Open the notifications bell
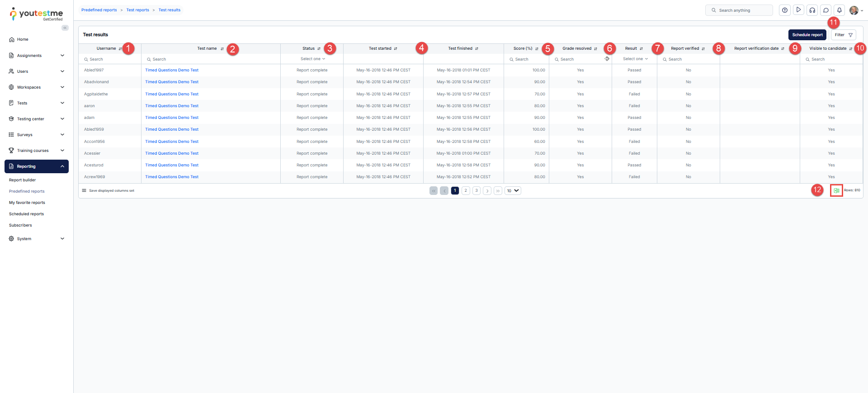Image resolution: width=868 pixels, height=393 pixels. pos(839,10)
